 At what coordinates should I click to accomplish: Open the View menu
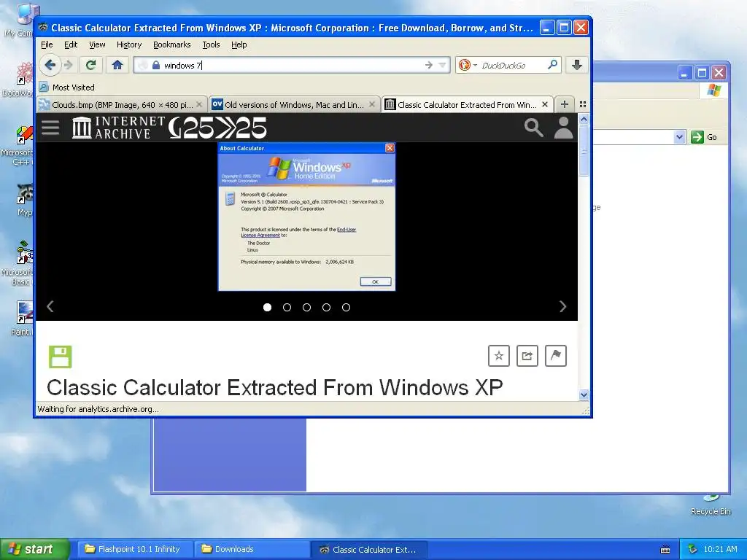(97, 44)
